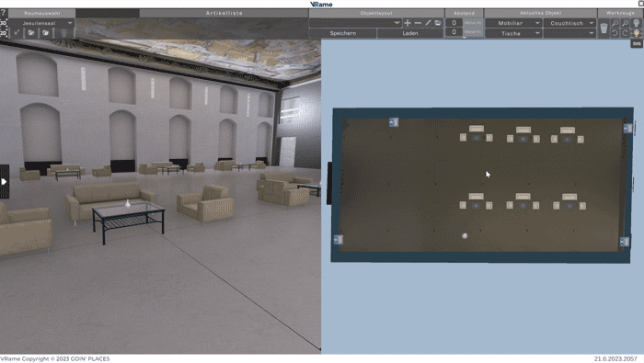
Task: Click the pencil edit icon in Objektlayout
Action: click(428, 23)
